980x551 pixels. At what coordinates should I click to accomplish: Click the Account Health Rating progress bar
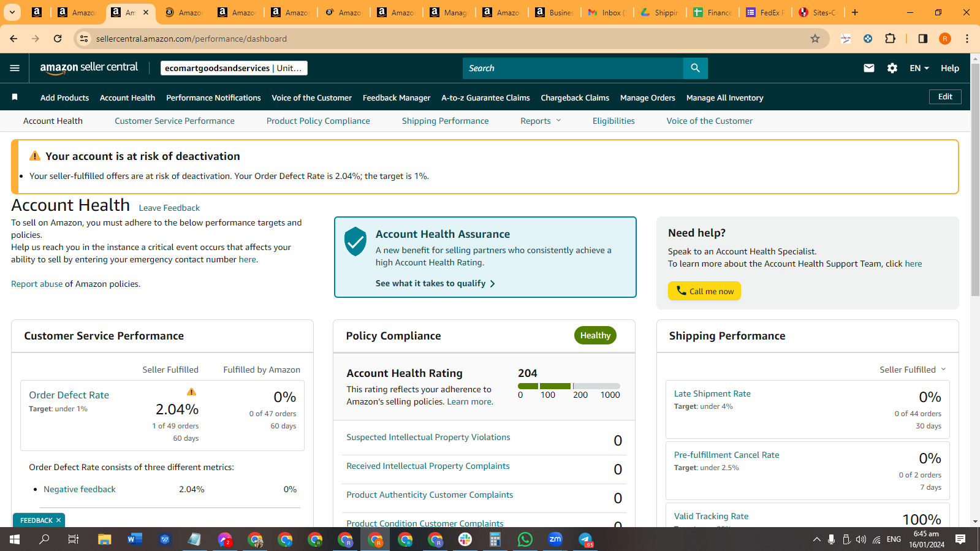(569, 386)
